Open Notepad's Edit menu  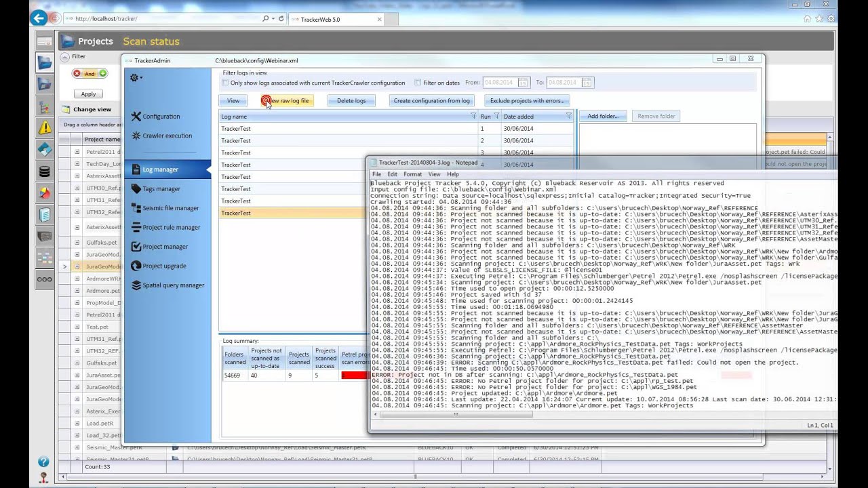pyautogui.click(x=392, y=174)
